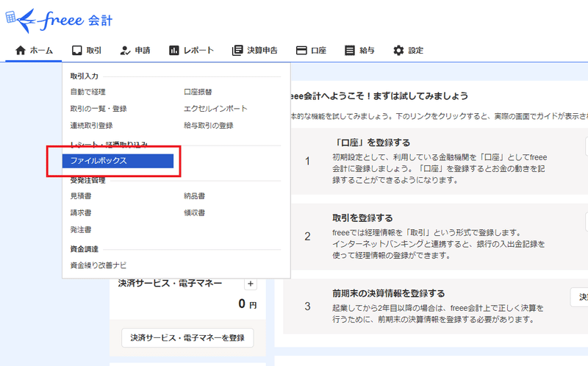This screenshot has width=588, height=366.
Task: Open the 設定 menu label
Action: (415, 50)
